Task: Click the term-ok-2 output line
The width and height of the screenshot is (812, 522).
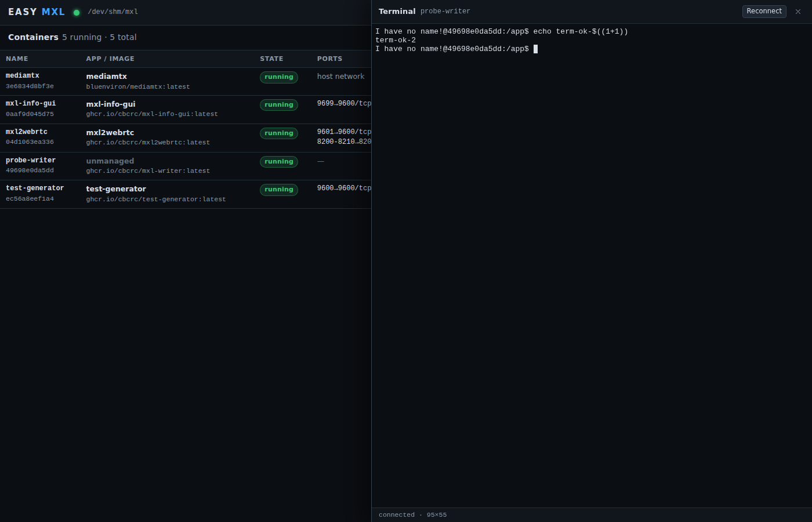Action: pos(396,41)
